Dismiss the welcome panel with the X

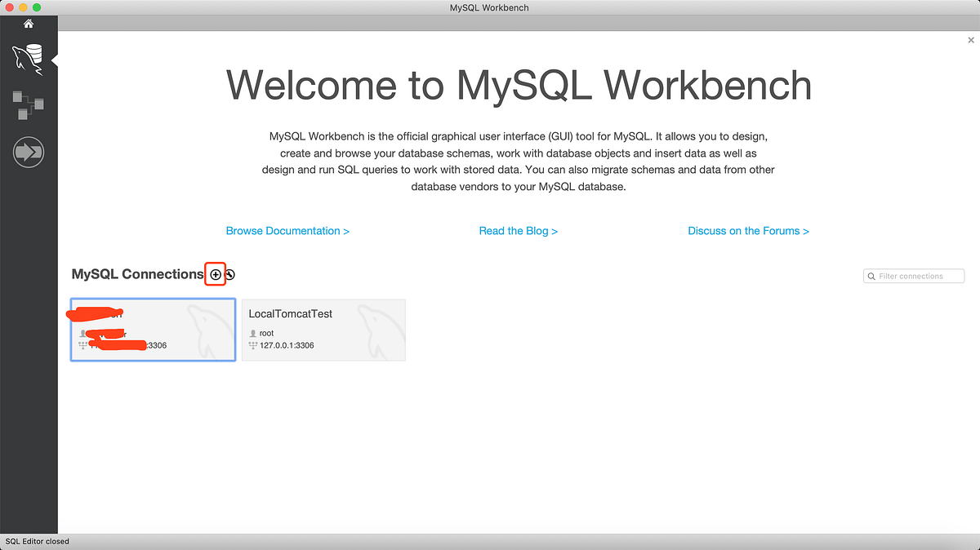(971, 39)
